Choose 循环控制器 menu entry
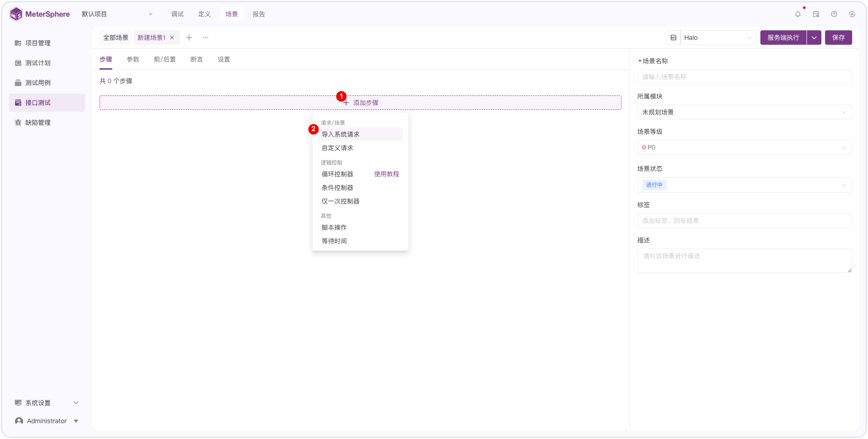This screenshot has width=868, height=439. tap(337, 174)
